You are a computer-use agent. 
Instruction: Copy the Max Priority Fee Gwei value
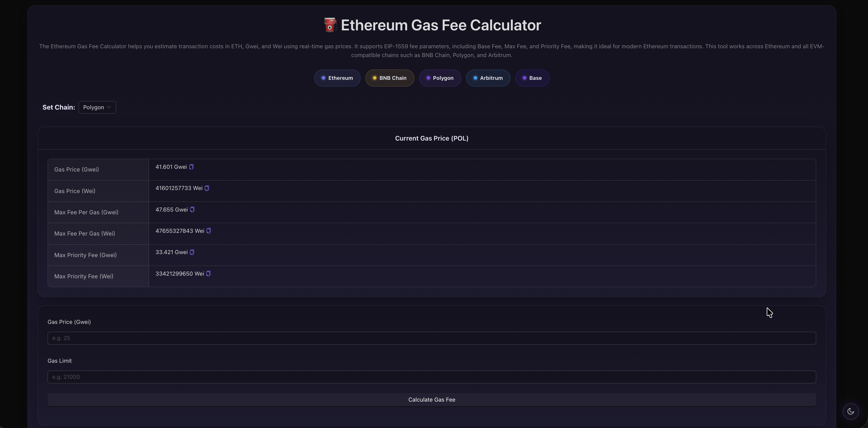(192, 252)
